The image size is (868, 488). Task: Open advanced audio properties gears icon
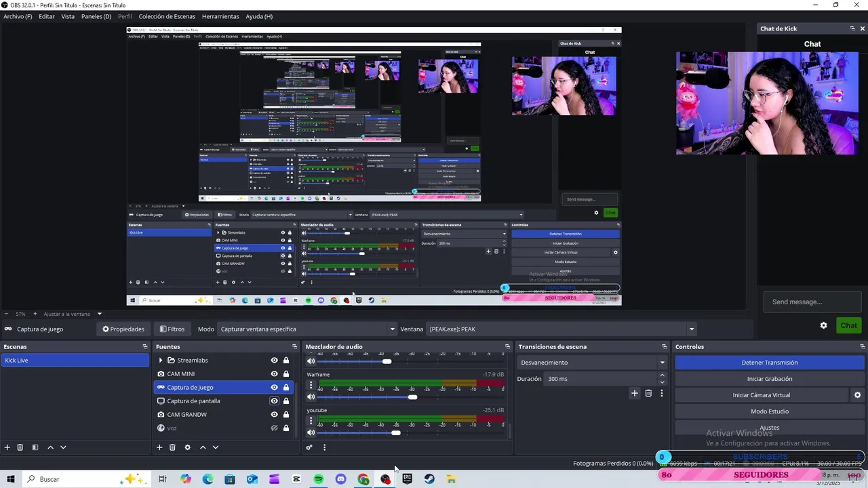[x=309, y=447]
